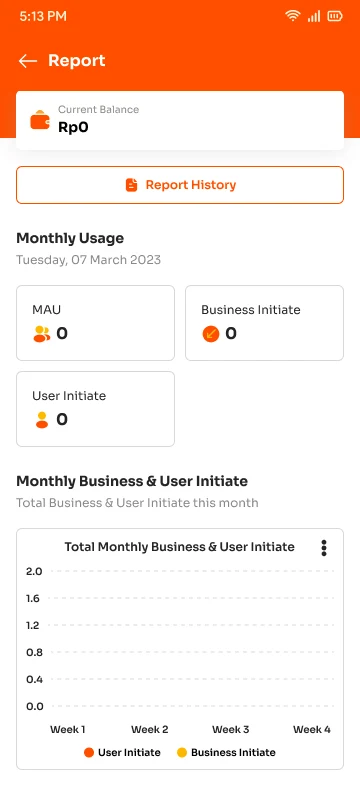Open the Report History button
Screen dimensions: 360x800
[x=180, y=185]
